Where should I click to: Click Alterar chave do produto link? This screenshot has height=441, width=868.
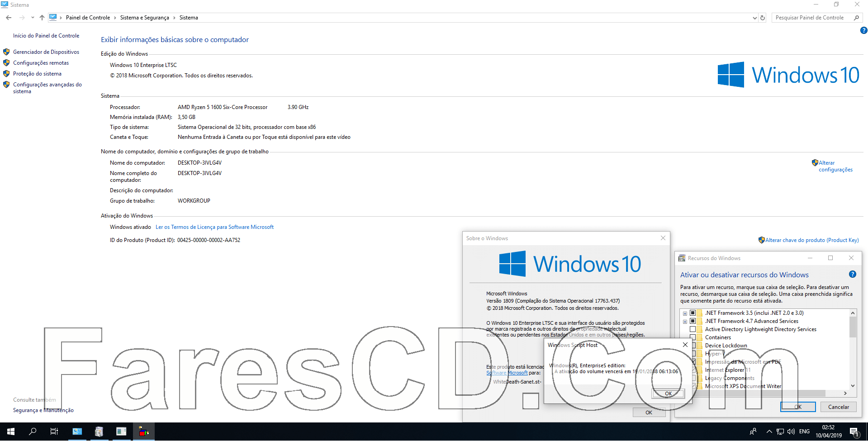click(x=812, y=240)
